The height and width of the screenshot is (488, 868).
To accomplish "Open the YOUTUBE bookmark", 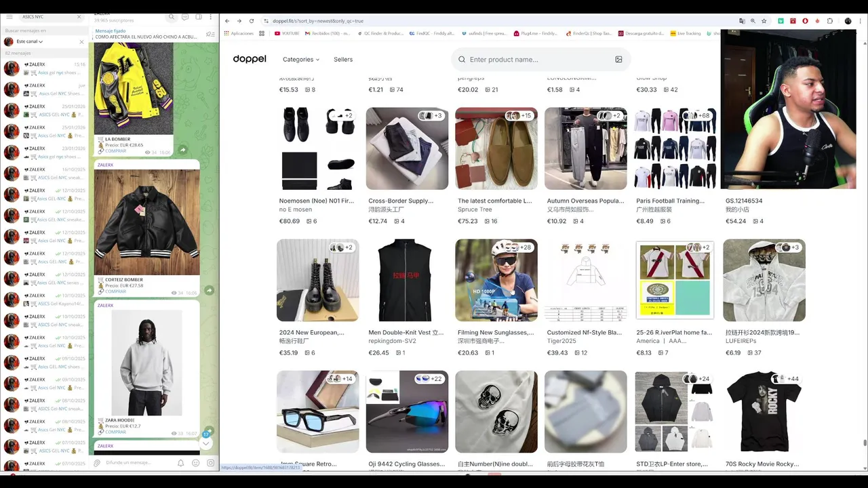I will pos(287,33).
